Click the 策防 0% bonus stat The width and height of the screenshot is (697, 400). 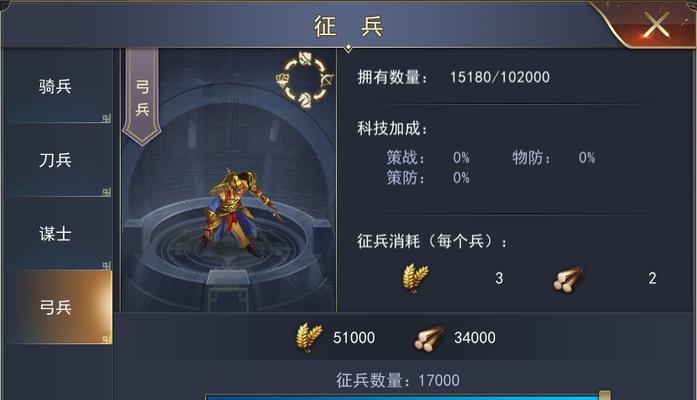(428, 178)
